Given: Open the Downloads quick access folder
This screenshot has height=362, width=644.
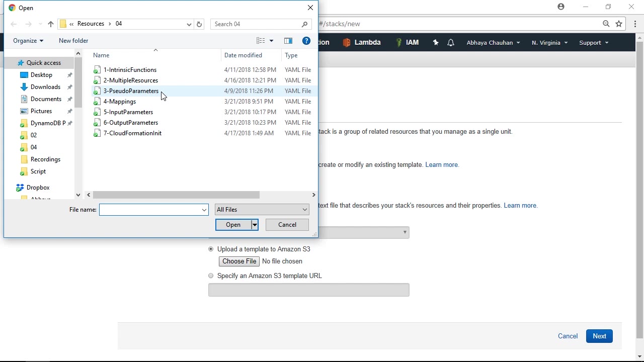Looking at the screenshot, I should click(45, 87).
